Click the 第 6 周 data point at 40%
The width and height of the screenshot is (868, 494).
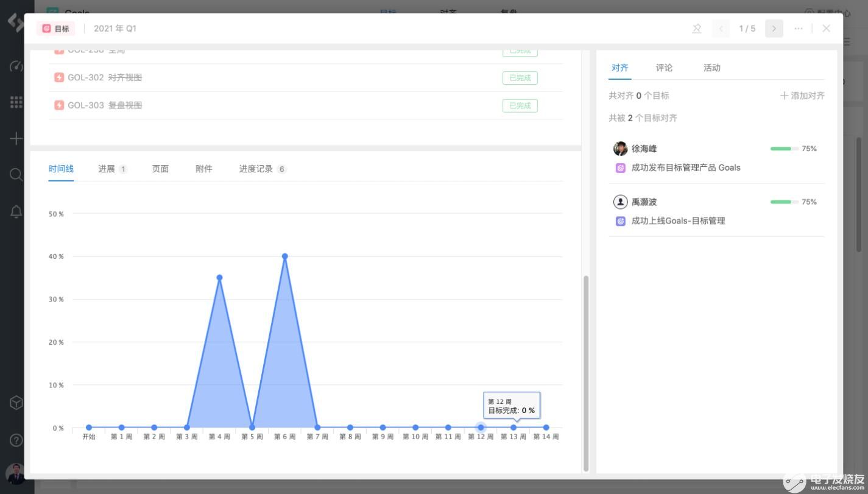click(x=284, y=256)
